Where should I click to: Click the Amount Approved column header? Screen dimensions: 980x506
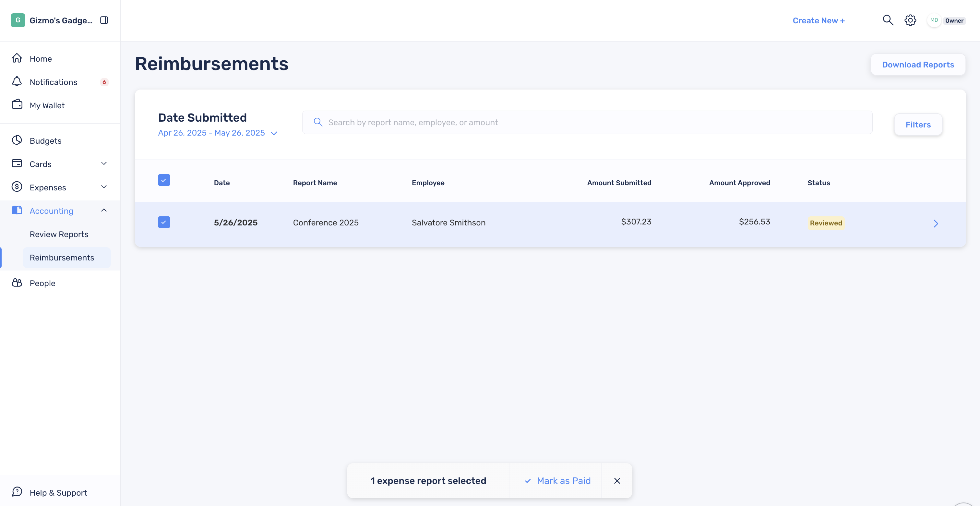coord(740,183)
